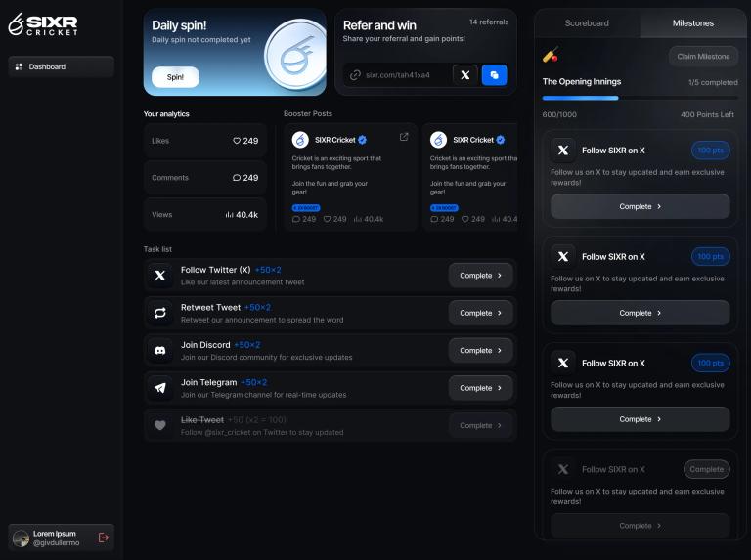Click the link icon in referral field
Screen dimensions: 751x560
click(x=355, y=75)
